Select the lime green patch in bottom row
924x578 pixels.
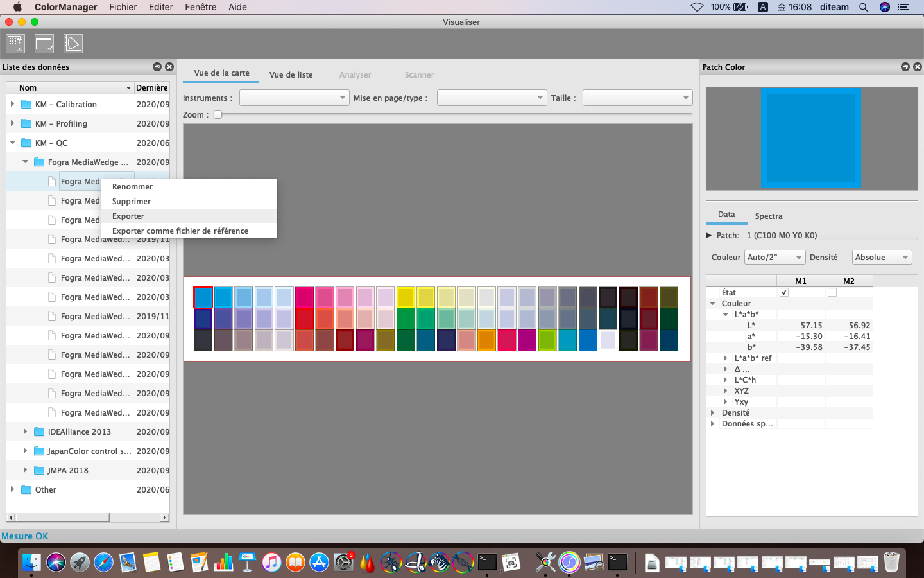click(x=547, y=340)
